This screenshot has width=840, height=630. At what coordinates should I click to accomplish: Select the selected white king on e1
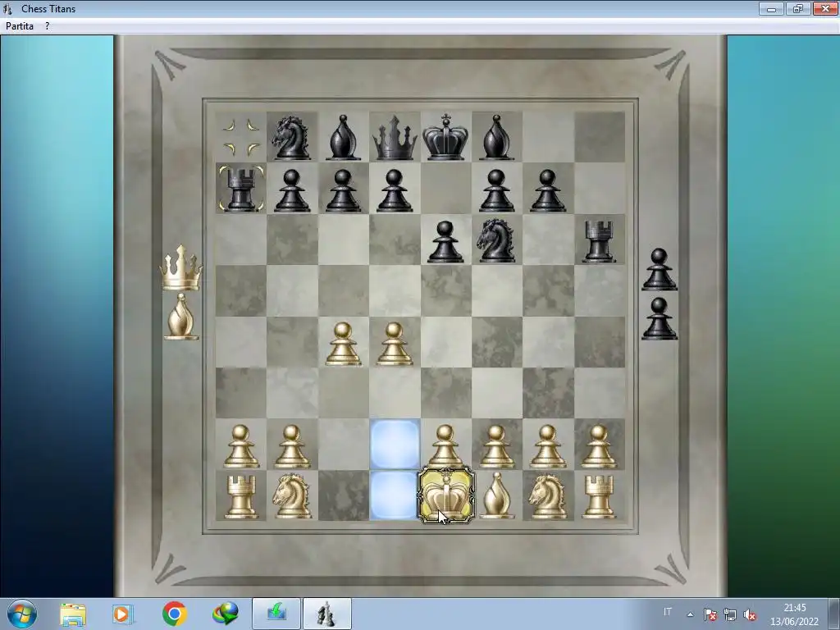[x=445, y=495]
